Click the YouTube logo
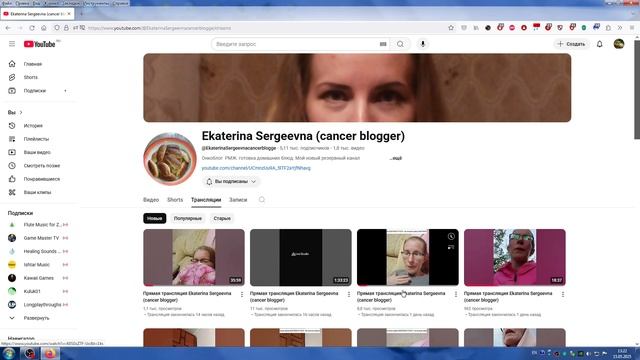640x360 pixels. tap(40, 44)
